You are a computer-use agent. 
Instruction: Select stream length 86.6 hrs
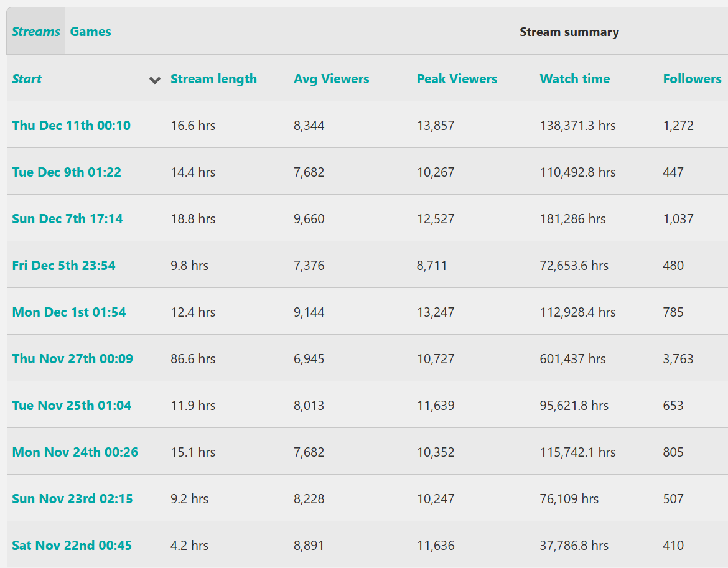(x=193, y=359)
